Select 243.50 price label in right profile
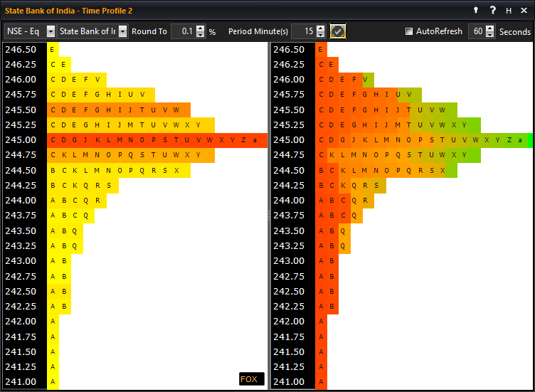This screenshot has width=535, height=392. (x=289, y=231)
